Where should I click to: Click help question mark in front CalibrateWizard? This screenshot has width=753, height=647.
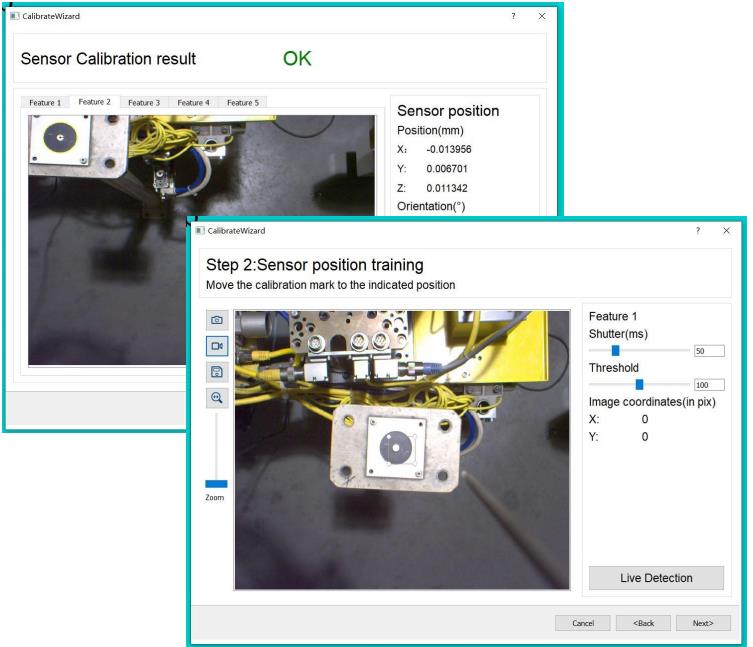tap(698, 231)
